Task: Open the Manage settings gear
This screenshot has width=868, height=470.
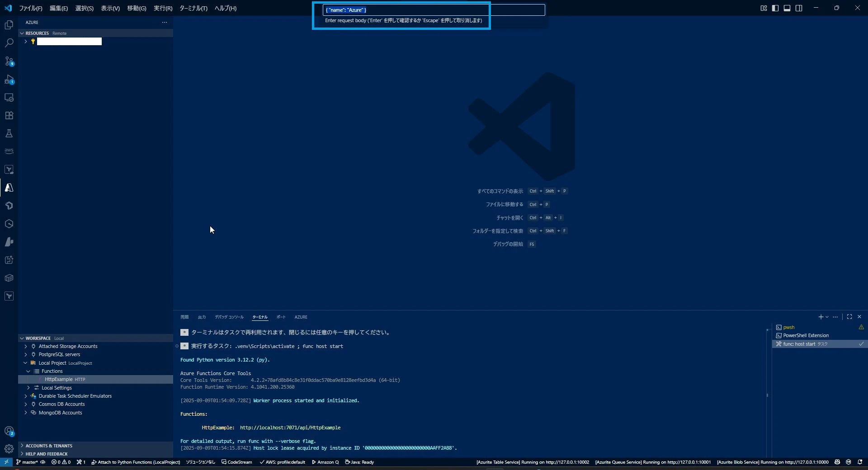Action: pos(9,449)
